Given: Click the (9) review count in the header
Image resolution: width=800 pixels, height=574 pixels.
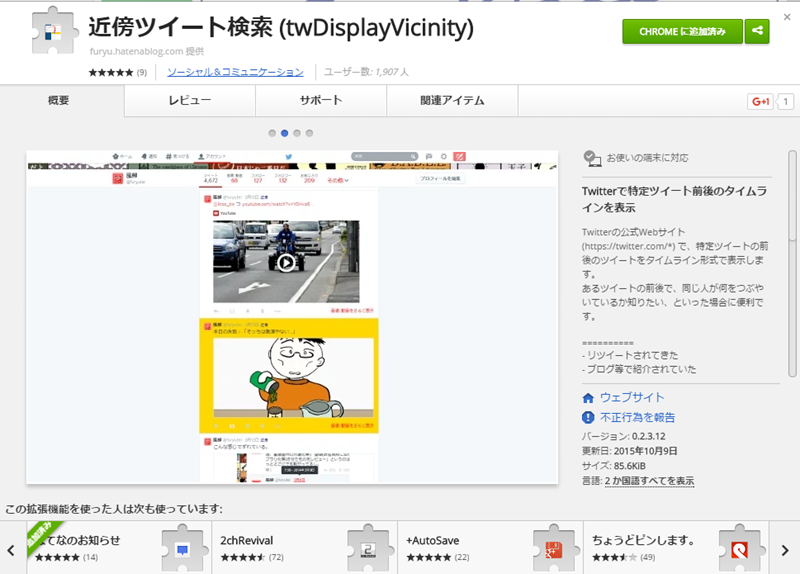Looking at the screenshot, I should [x=141, y=72].
